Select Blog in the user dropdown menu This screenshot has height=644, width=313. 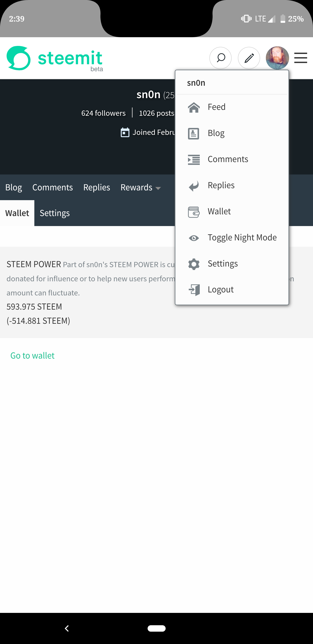click(232, 133)
